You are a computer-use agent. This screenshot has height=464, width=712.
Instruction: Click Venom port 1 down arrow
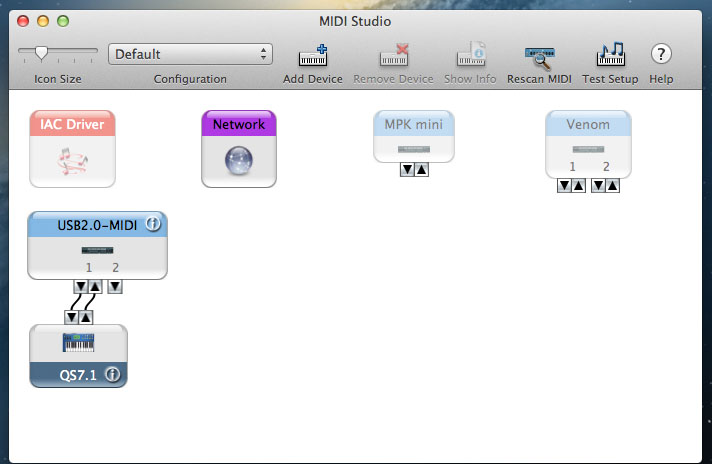pyautogui.click(x=564, y=186)
